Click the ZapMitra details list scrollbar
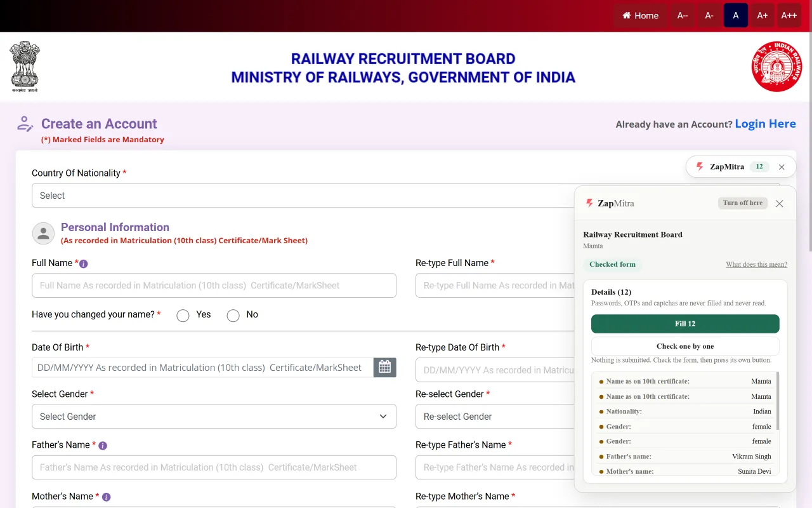This screenshot has width=812, height=508. point(778,401)
